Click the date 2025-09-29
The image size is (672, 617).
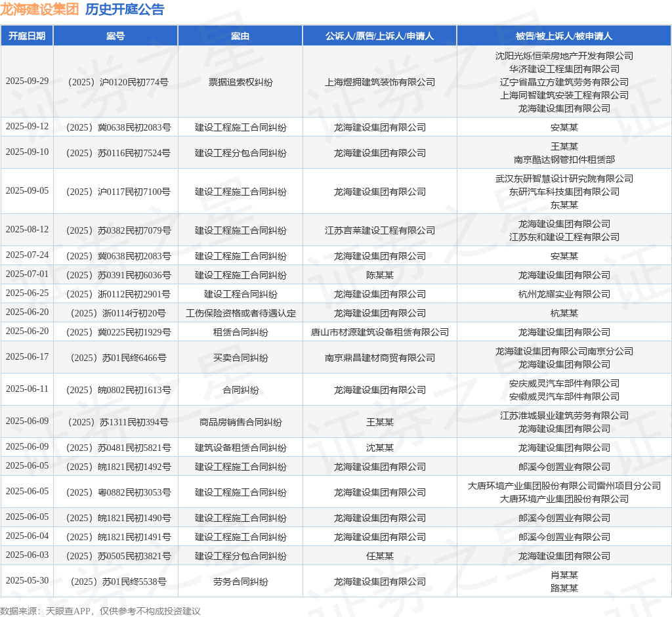tap(27, 81)
